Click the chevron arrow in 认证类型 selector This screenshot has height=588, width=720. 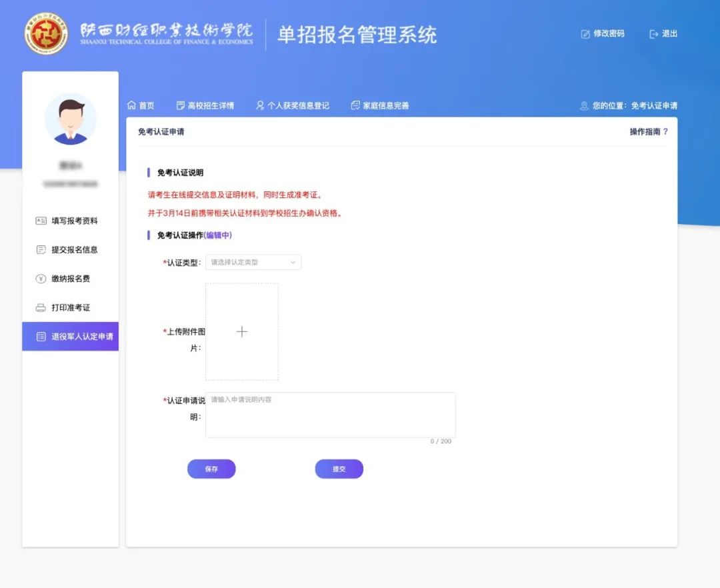click(293, 263)
